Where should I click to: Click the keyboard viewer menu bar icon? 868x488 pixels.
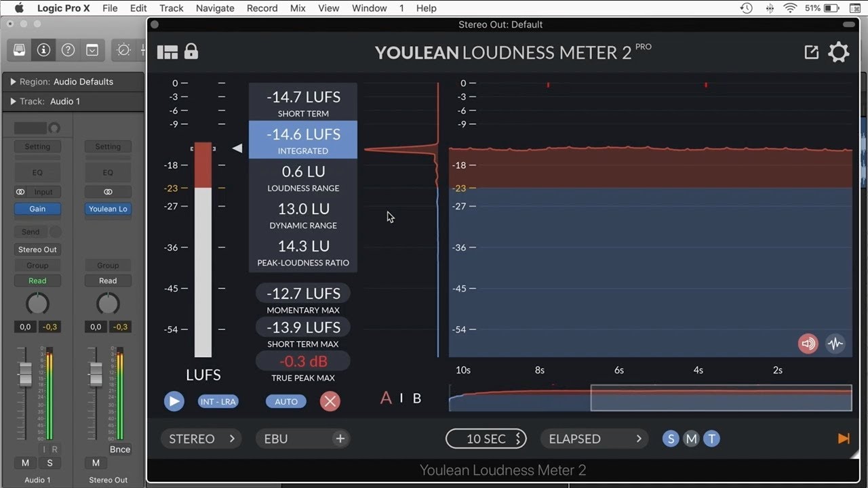(x=854, y=8)
